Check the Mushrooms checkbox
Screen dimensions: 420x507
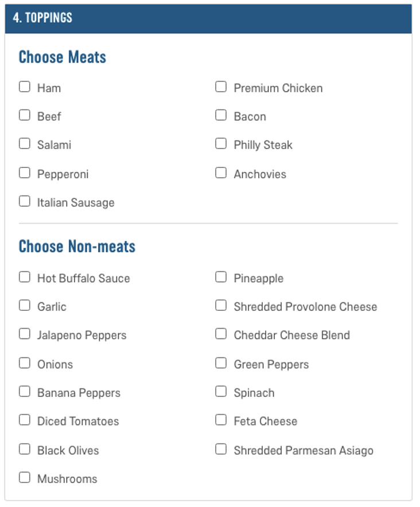click(25, 478)
